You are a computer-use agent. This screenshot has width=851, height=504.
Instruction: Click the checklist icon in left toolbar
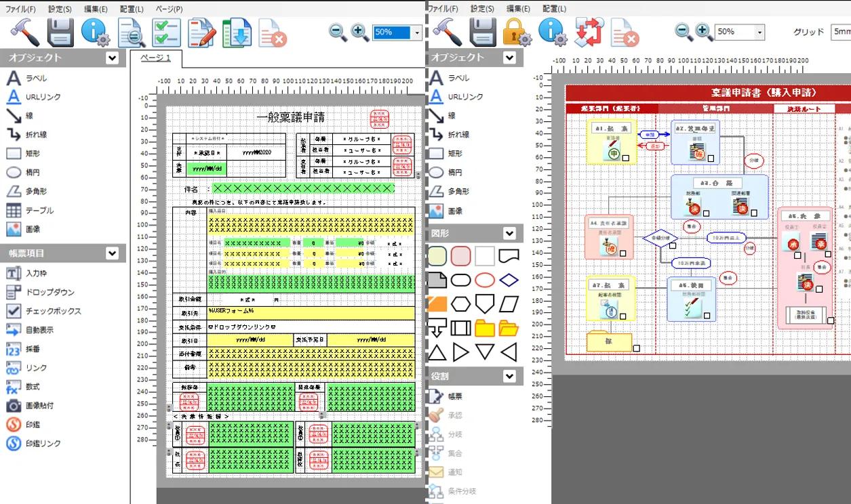click(165, 32)
